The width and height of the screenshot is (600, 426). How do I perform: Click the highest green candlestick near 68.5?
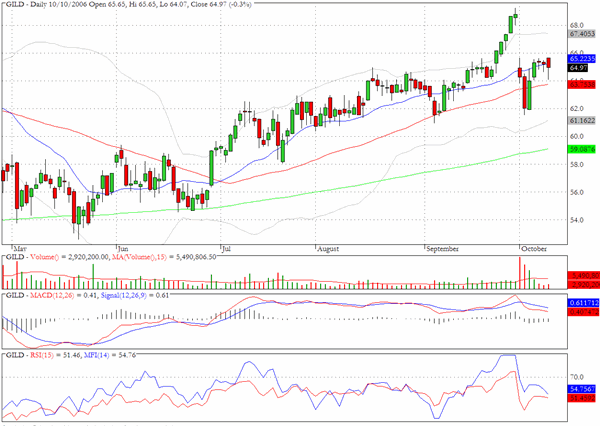tap(515, 16)
